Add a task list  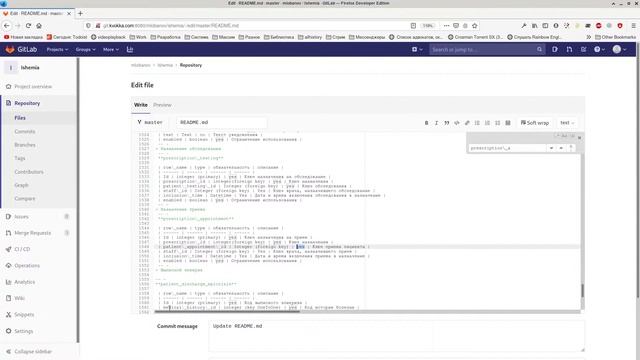(x=498, y=123)
